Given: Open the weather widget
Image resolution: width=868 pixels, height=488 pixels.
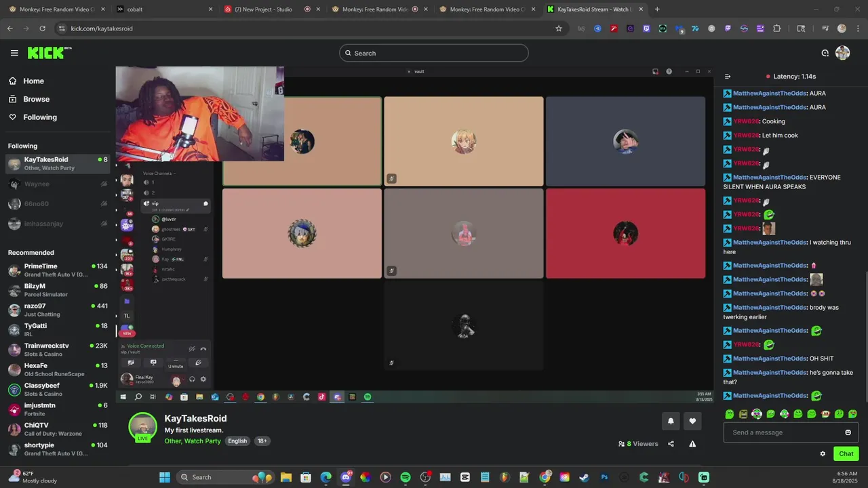Looking at the screenshot, I should tap(31, 476).
